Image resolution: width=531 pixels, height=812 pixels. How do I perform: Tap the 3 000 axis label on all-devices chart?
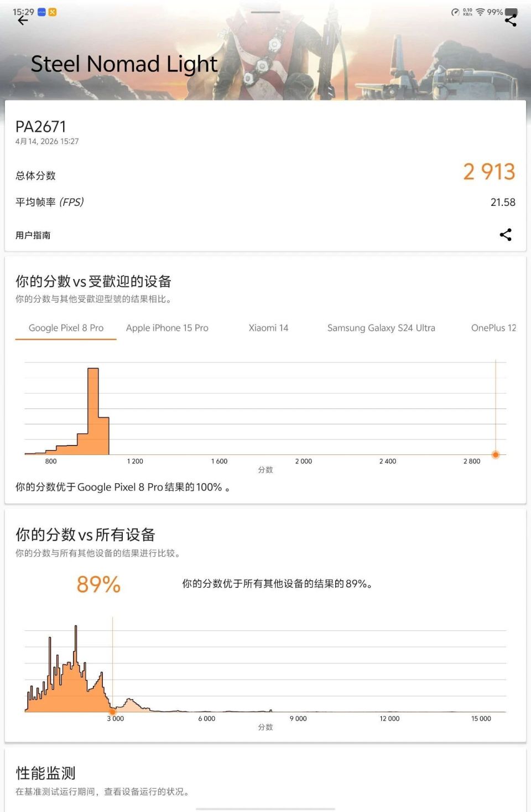(x=115, y=718)
